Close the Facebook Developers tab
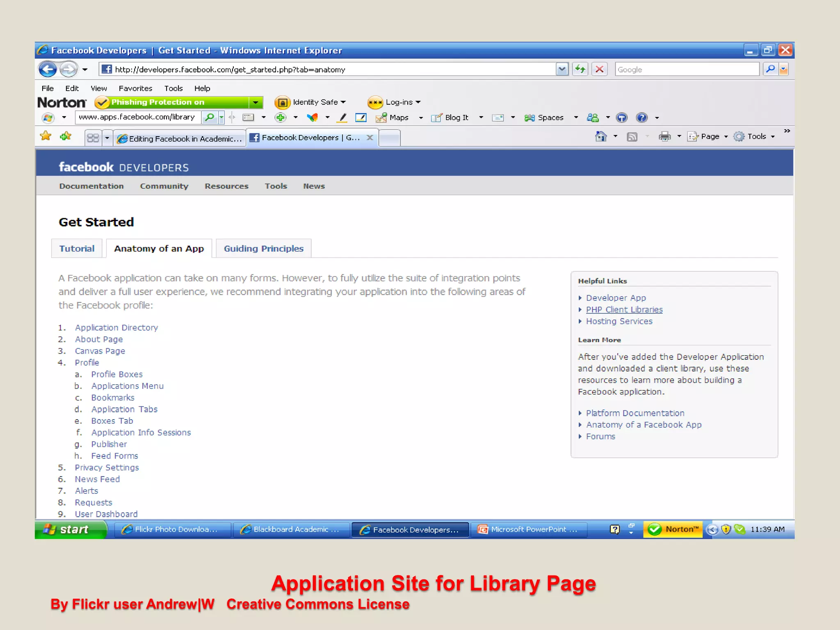Screen dimensions: 840x630 370,138
